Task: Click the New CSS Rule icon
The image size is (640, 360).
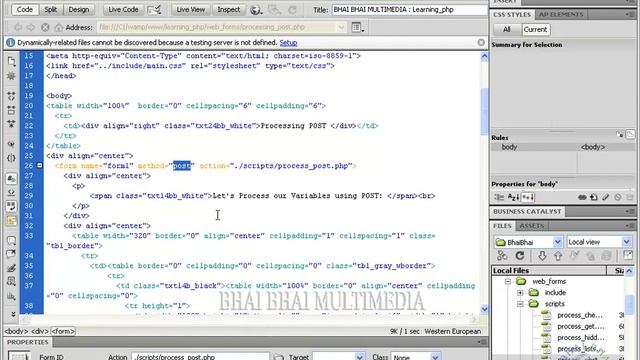Action: (x=594, y=197)
